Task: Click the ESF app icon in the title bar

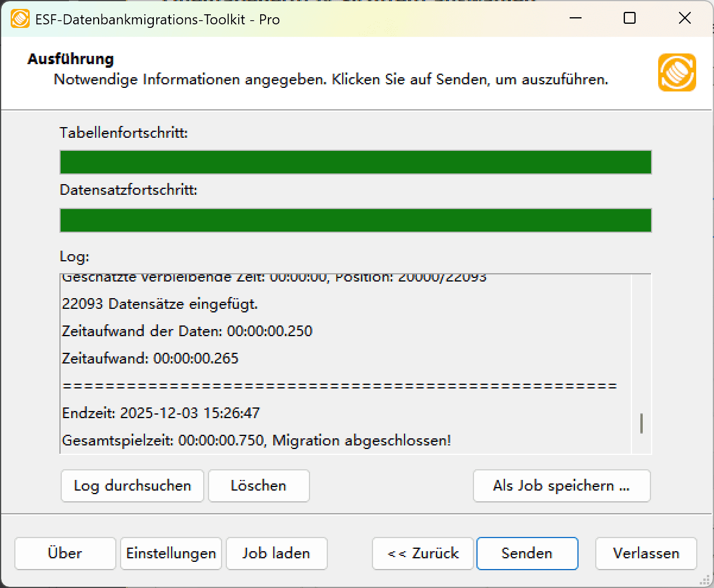Action: tap(20, 18)
